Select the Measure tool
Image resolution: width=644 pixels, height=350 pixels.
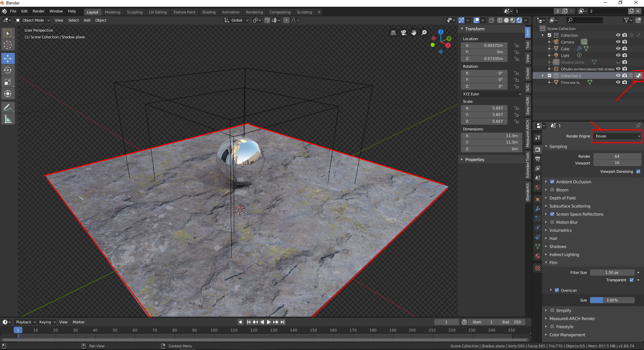(x=8, y=119)
